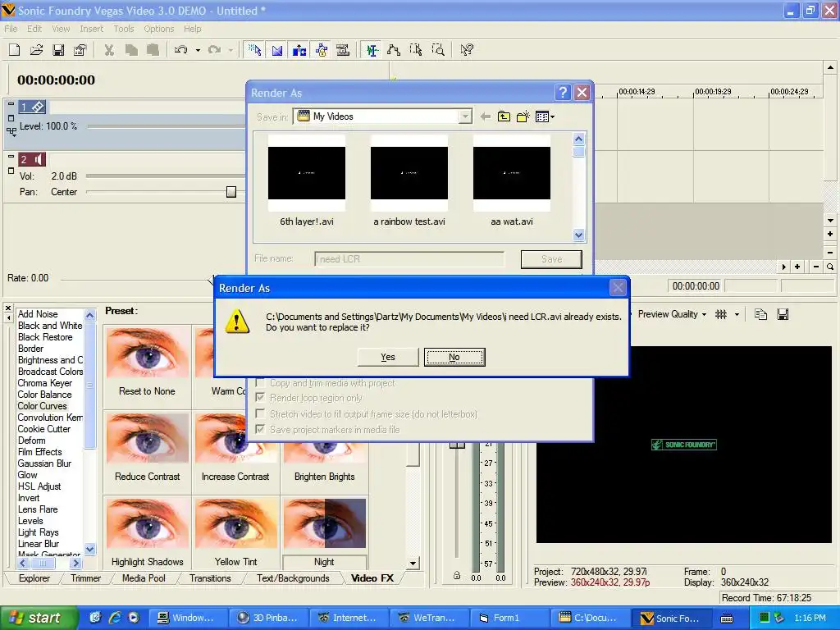This screenshot has width=840, height=630.
Task: Click the Up One Level folder icon
Action: [x=504, y=116]
